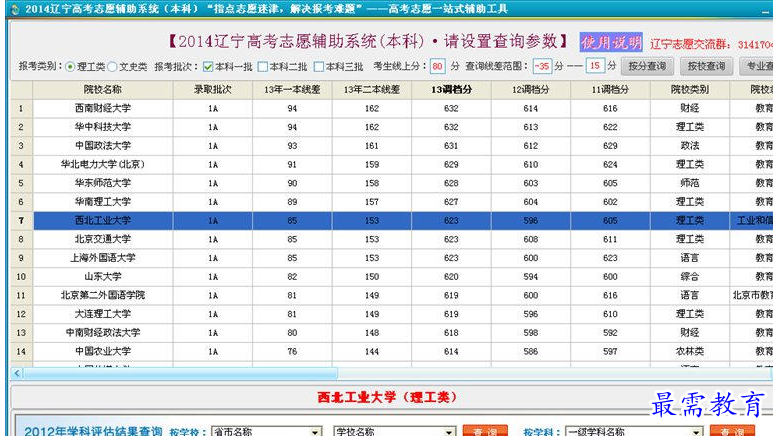Sort by the 录取批次 column header
This screenshot has height=436, width=773.
(212, 90)
